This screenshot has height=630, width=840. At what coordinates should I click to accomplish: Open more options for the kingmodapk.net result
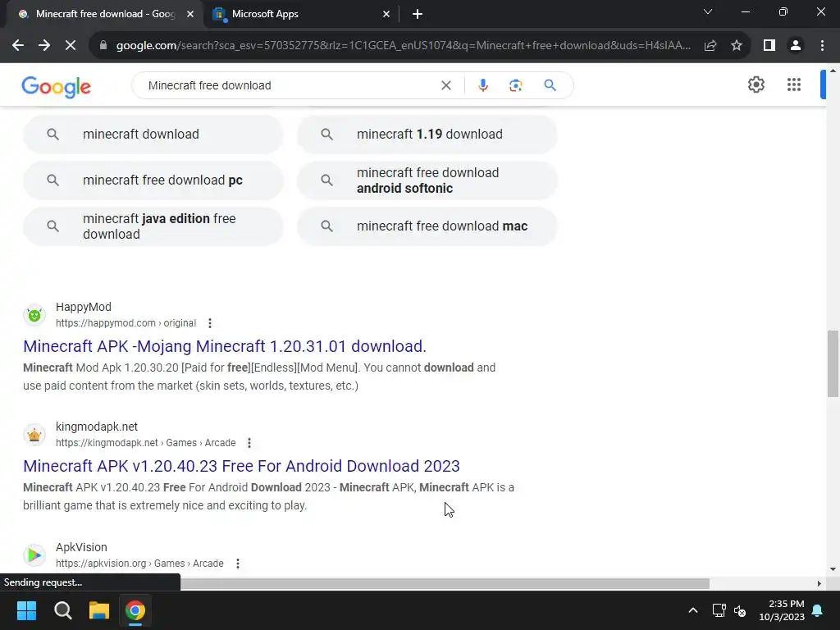tap(249, 443)
